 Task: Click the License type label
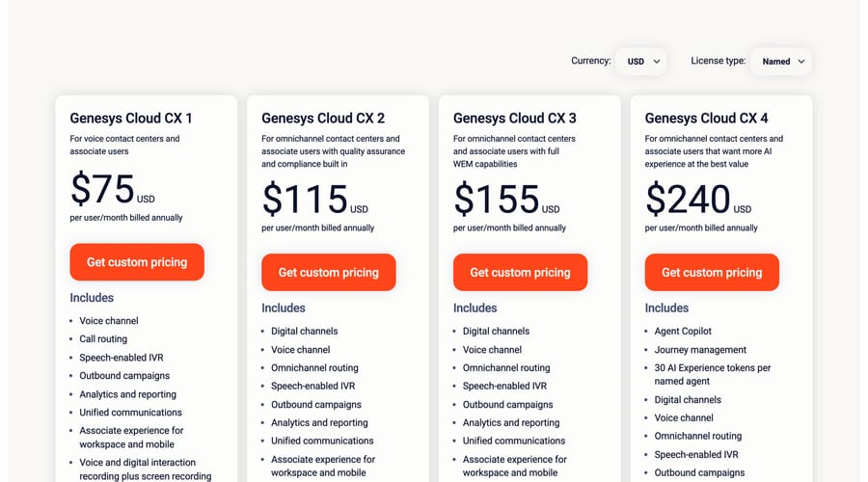tap(718, 61)
